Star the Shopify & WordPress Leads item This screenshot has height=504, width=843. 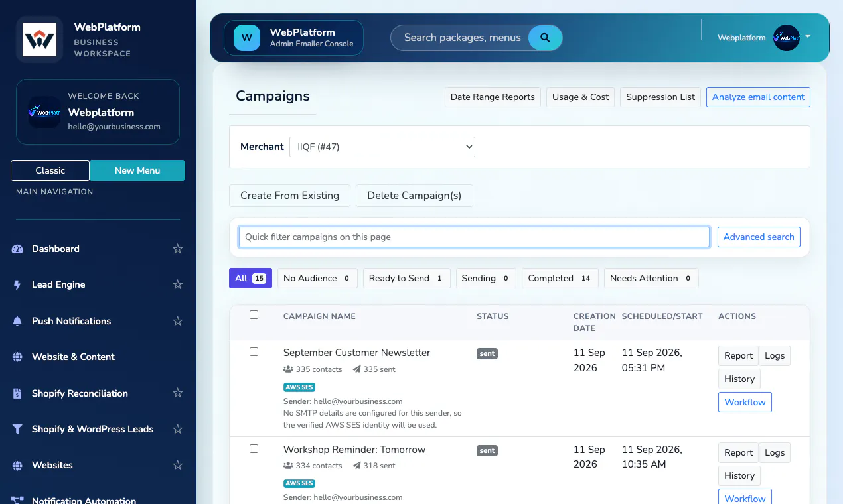pyautogui.click(x=177, y=429)
